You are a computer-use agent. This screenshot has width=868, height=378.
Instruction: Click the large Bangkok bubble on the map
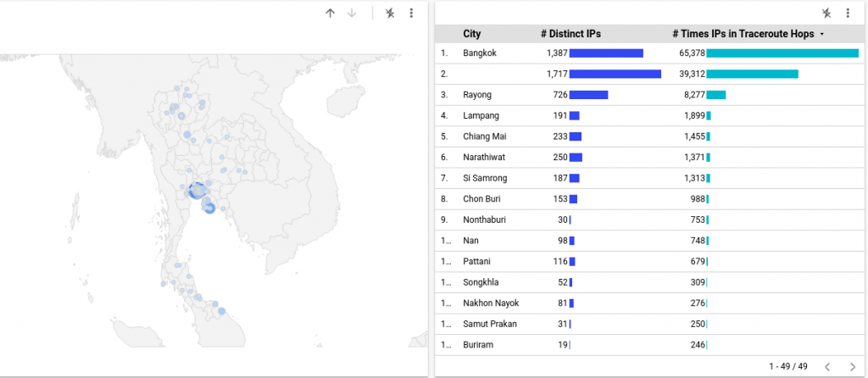coord(196,191)
